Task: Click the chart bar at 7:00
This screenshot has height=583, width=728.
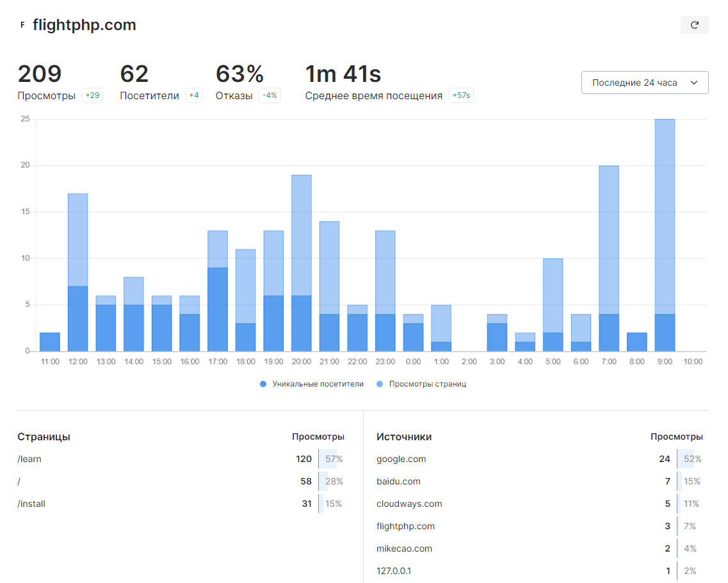Action: 609,259
